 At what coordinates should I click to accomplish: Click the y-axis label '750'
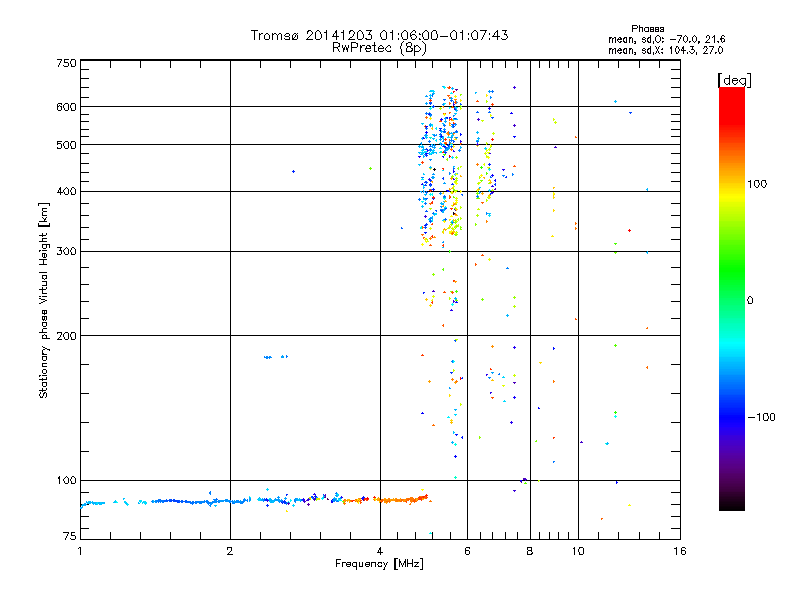66,63
